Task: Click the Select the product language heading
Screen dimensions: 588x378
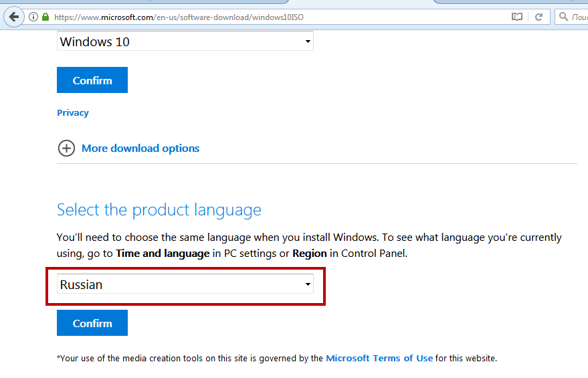Action: [159, 209]
